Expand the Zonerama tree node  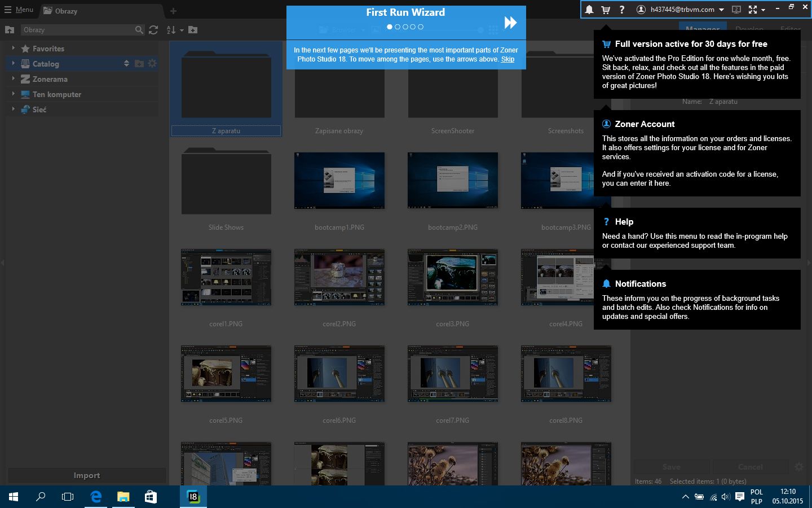[13, 78]
